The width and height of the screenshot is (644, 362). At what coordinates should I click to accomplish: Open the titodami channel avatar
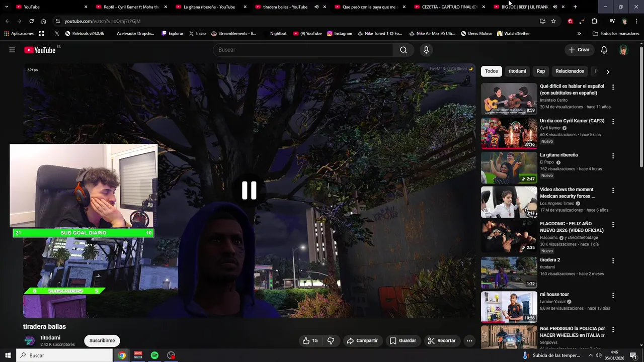coord(30,341)
